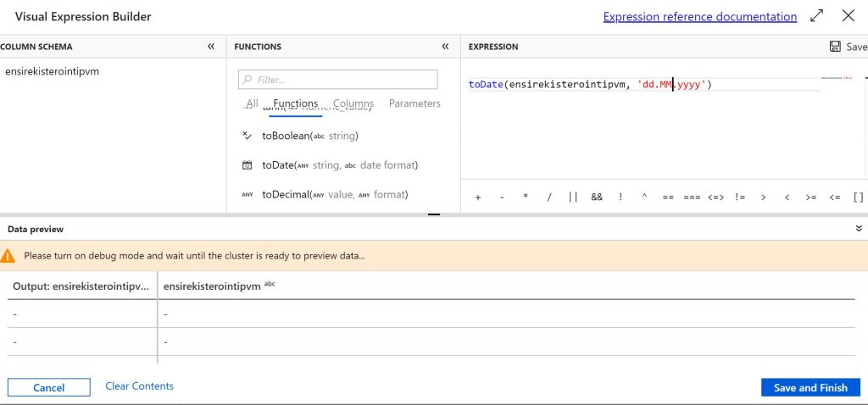
Task: Click the Save icon in the Expression header
Action: pyautogui.click(x=835, y=47)
